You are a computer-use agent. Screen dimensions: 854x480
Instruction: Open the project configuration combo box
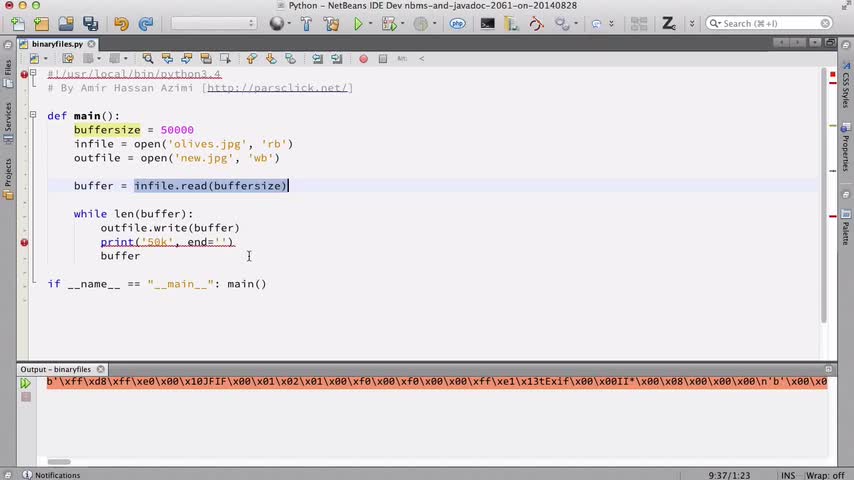pyautogui.click(x=213, y=23)
